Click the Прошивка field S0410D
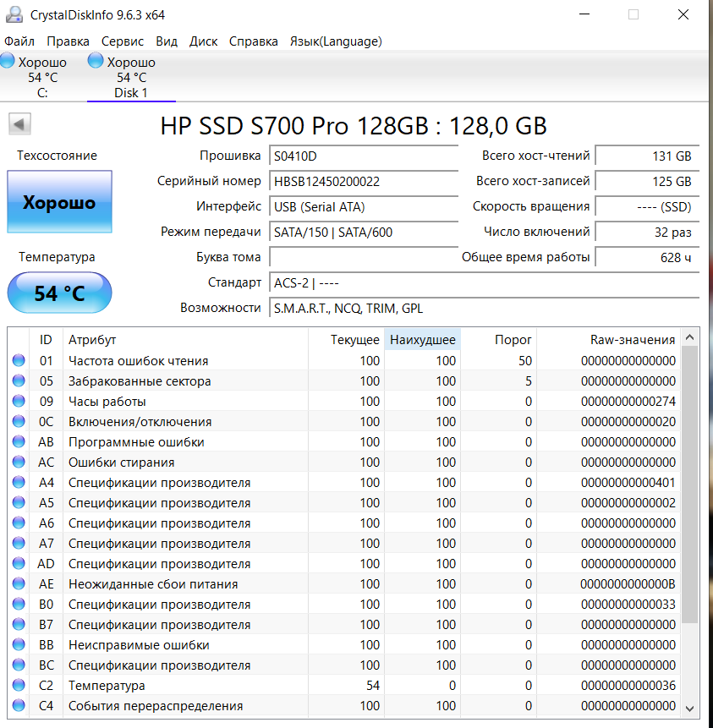 pos(364,156)
